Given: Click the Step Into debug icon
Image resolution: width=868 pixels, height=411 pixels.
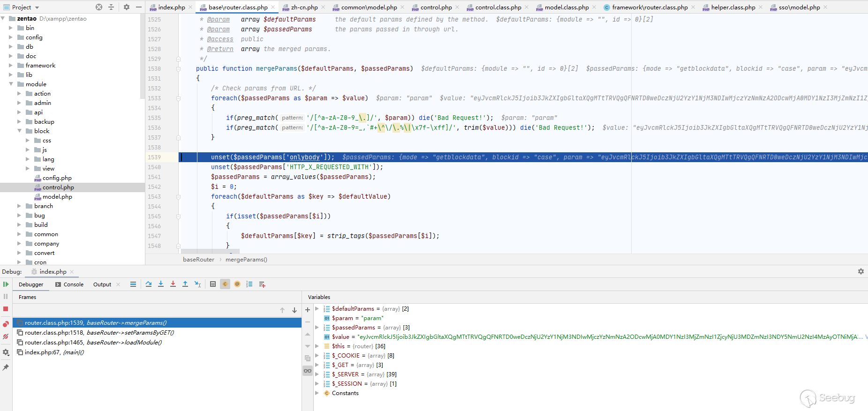Looking at the screenshot, I should point(161,284).
